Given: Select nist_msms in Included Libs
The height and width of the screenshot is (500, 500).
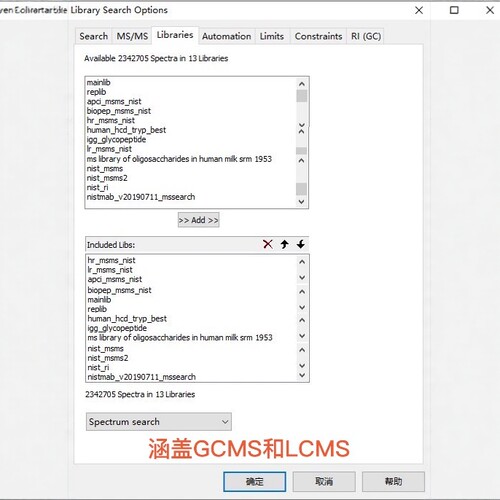Looking at the screenshot, I should click(x=105, y=349).
